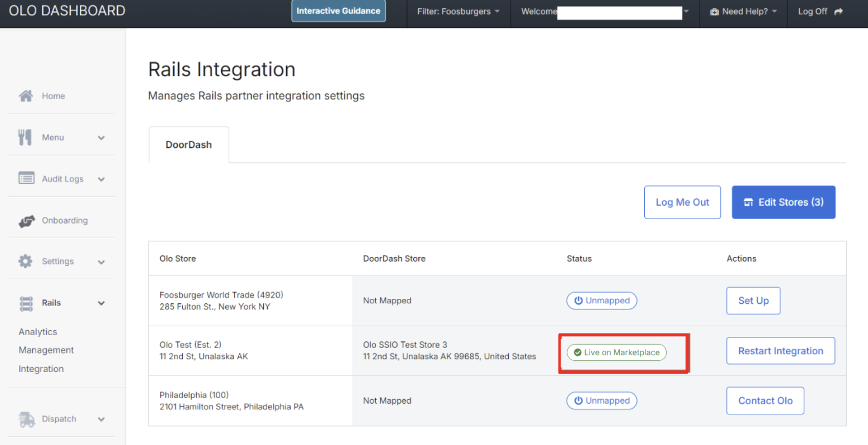Open the Filter: Foosburgers dropdown
Viewport: 868px width, 445px height.
[458, 12]
